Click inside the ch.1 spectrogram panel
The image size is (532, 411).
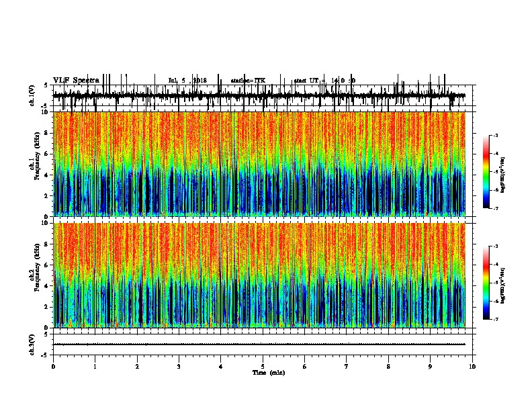point(259,164)
